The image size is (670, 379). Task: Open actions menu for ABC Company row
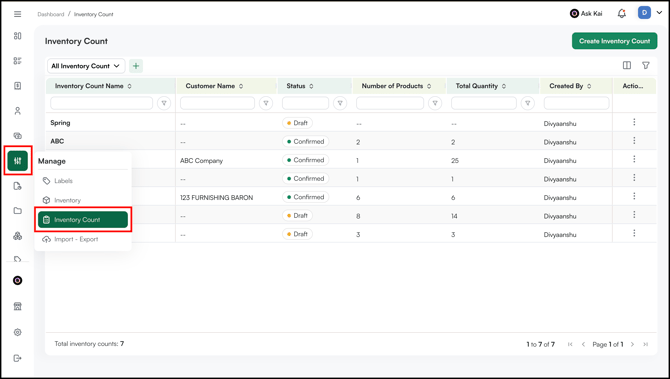[634, 159]
